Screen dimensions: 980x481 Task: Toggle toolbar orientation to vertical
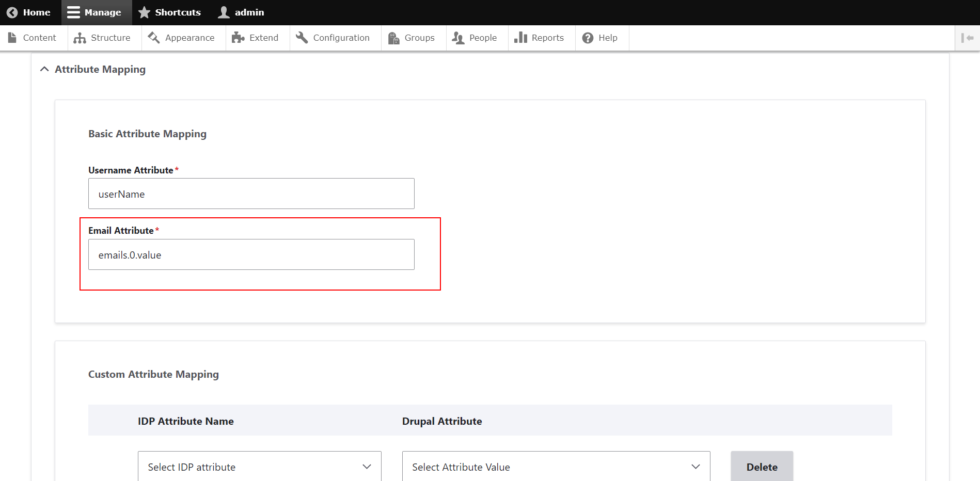pos(967,38)
